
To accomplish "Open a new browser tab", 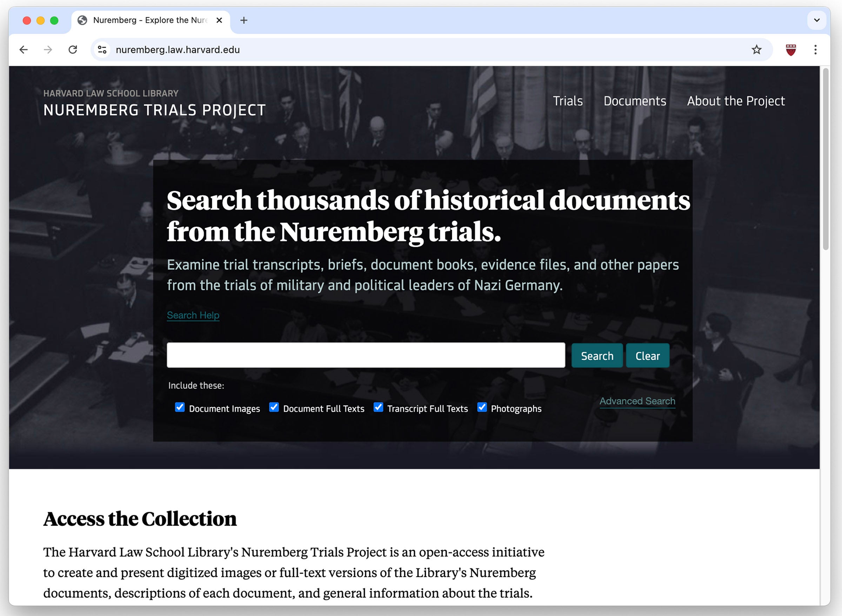I will 243,20.
